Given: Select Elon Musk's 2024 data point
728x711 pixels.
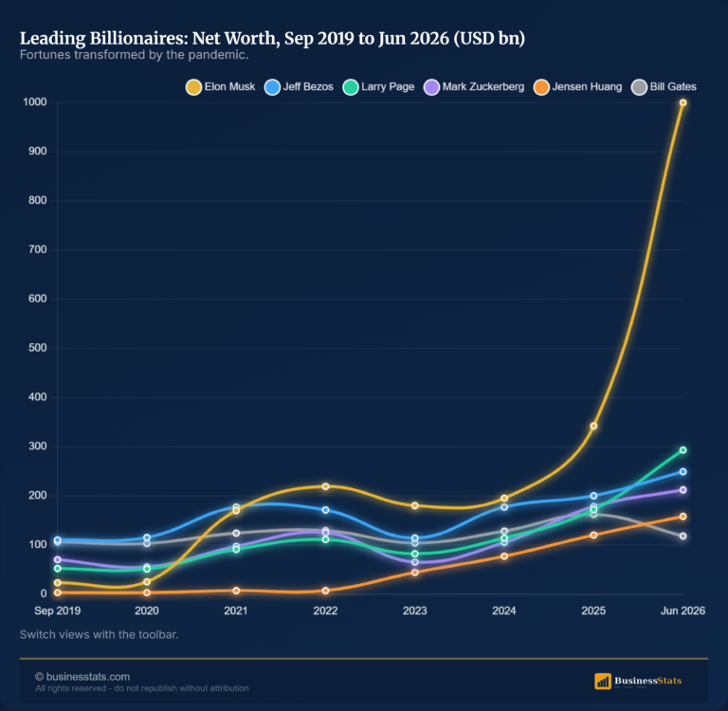Looking at the screenshot, I should 504,499.
